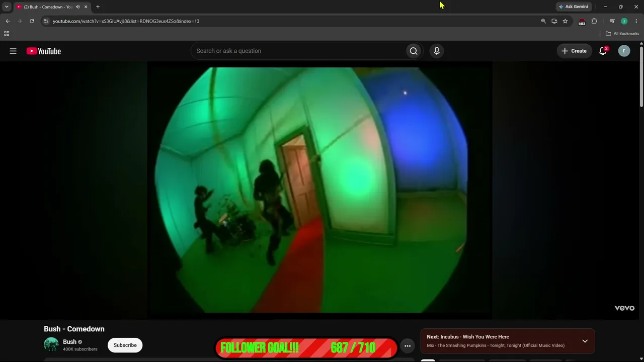Screen dimensions: 644x362
Task: Open the Chrome three-dot menu
Action: [x=636, y=21]
